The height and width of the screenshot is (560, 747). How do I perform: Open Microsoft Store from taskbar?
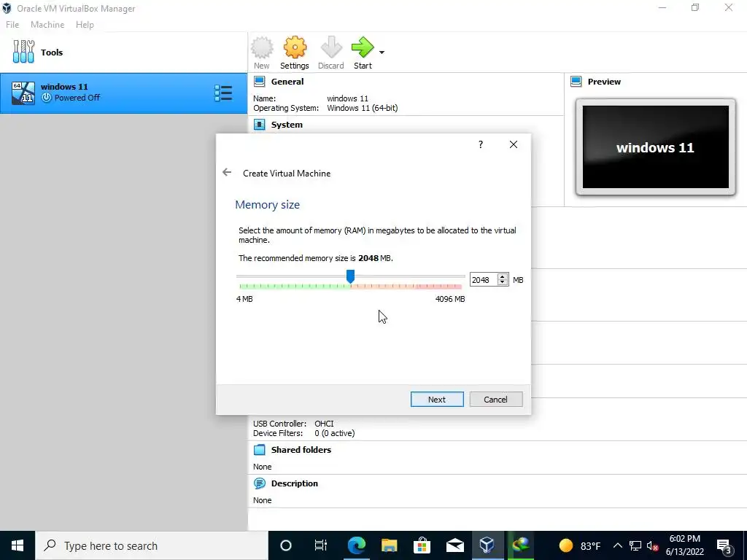pyautogui.click(x=422, y=545)
